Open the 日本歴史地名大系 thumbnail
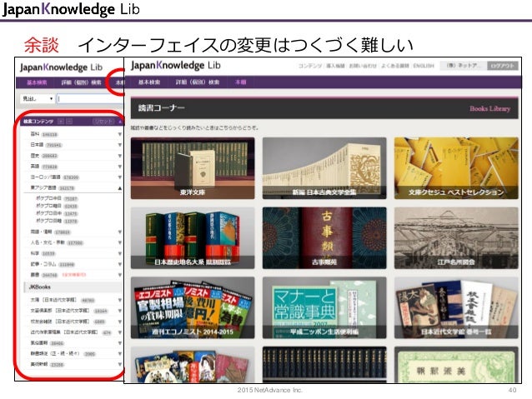The image size is (532, 399). (x=193, y=238)
